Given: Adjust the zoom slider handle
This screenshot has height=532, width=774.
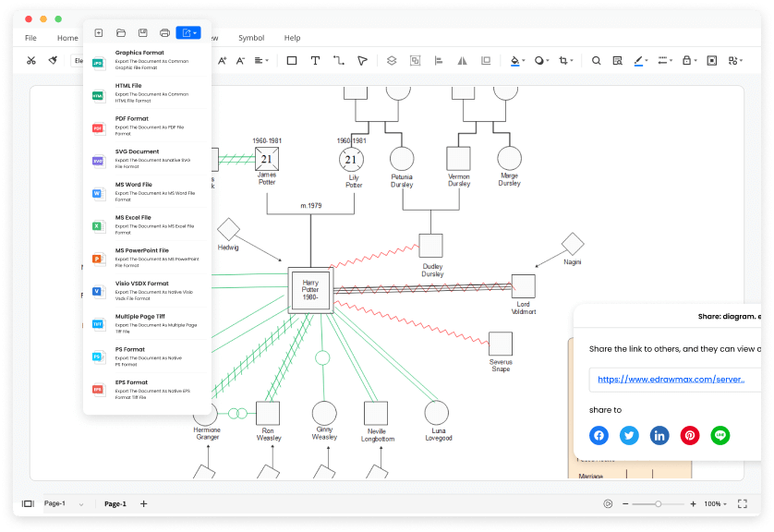Looking at the screenshot, I should (658, 503).
